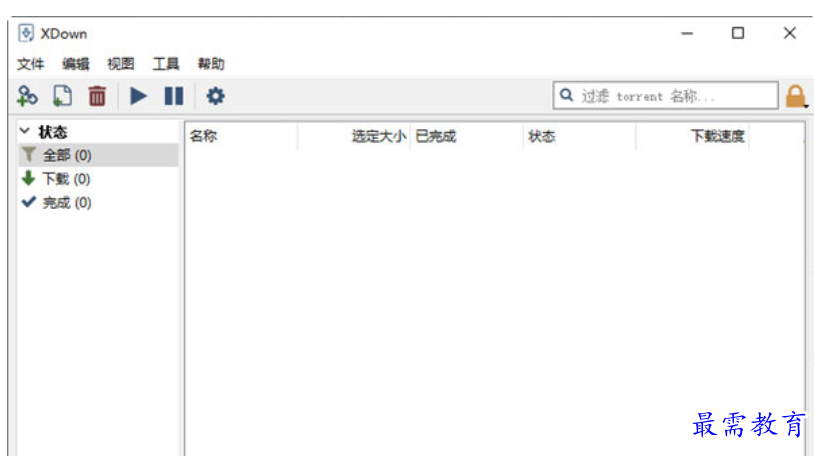Sort by the 名称 column header
Screen dimensions: 814x456
(x=241, y=137)
